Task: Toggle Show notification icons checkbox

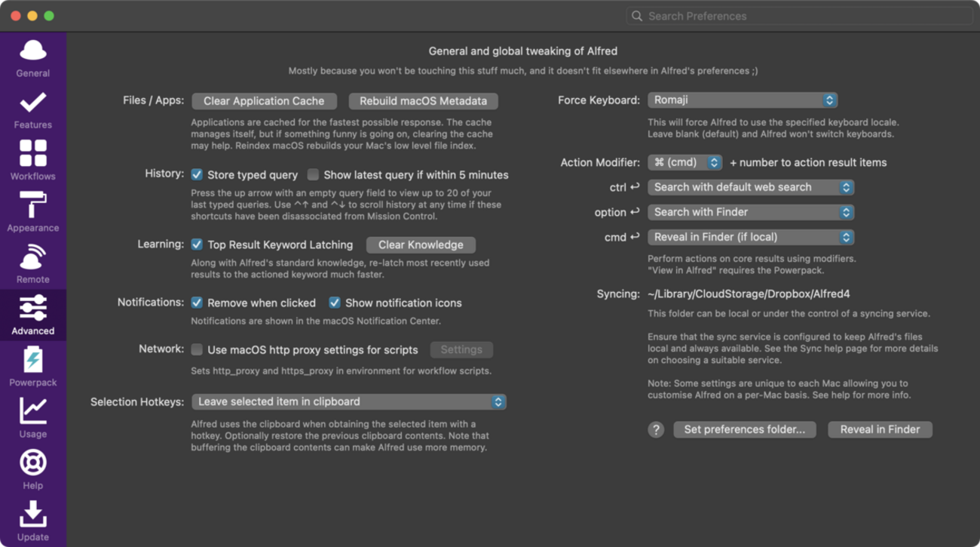Action: (335, 303)
